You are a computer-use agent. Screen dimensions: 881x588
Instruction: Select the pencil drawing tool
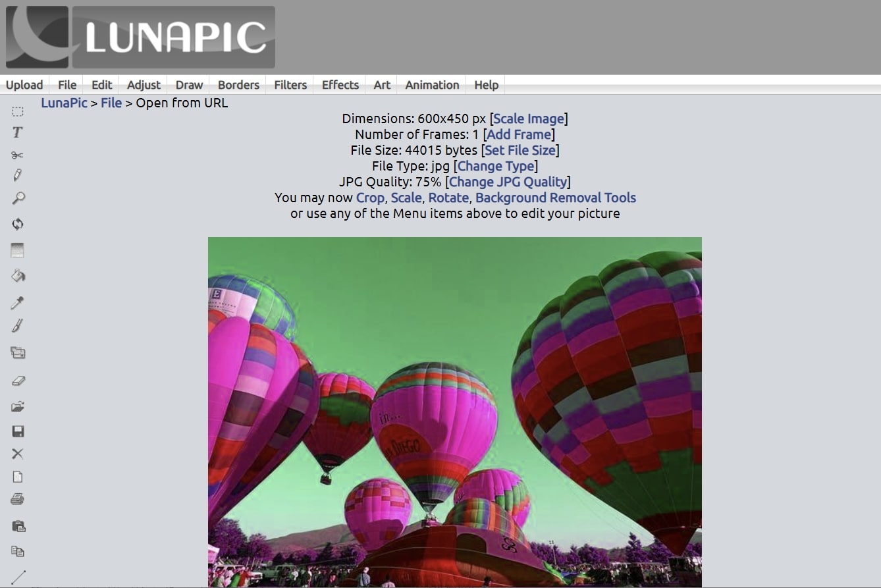coord(18,174)
